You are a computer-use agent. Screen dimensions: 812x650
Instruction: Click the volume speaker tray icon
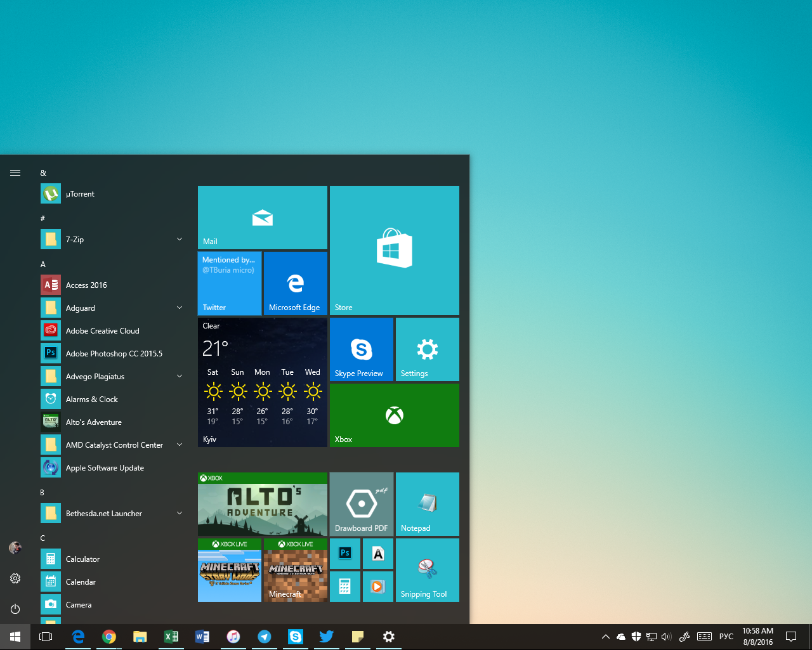coord(666,637)
